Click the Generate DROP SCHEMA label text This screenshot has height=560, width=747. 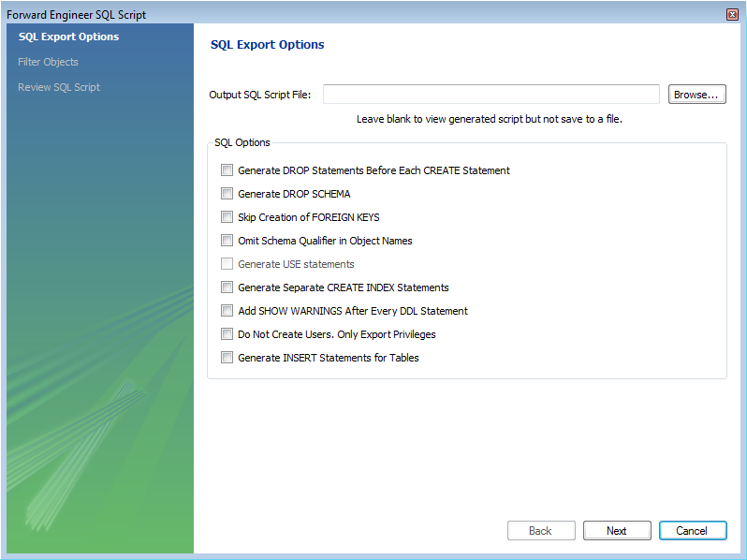[294, 194]
